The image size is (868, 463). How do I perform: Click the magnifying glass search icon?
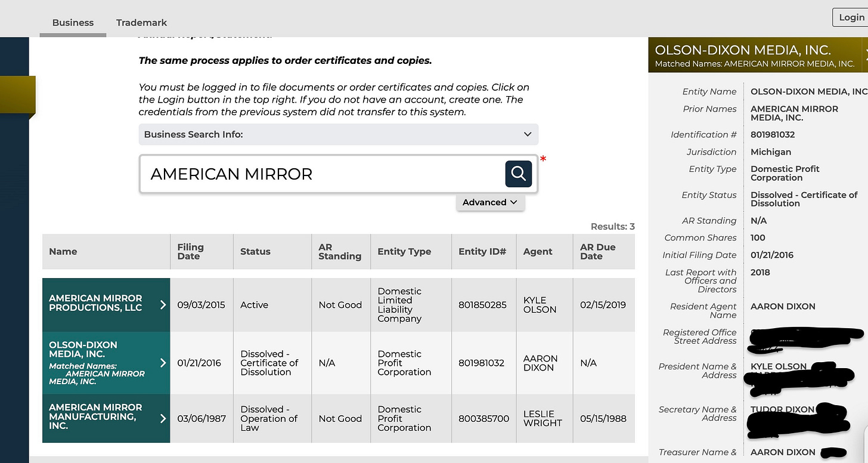pos(519,174)
